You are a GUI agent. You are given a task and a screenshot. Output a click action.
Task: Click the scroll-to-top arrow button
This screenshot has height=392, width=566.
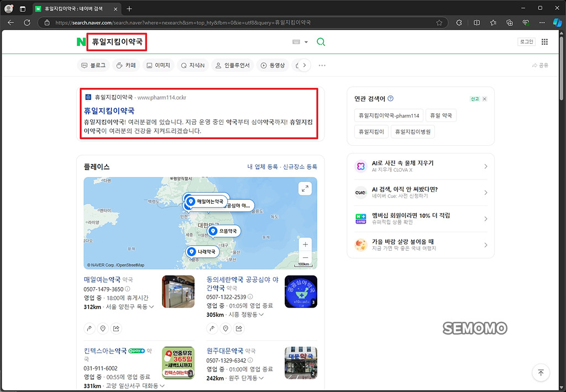[541, 373]
